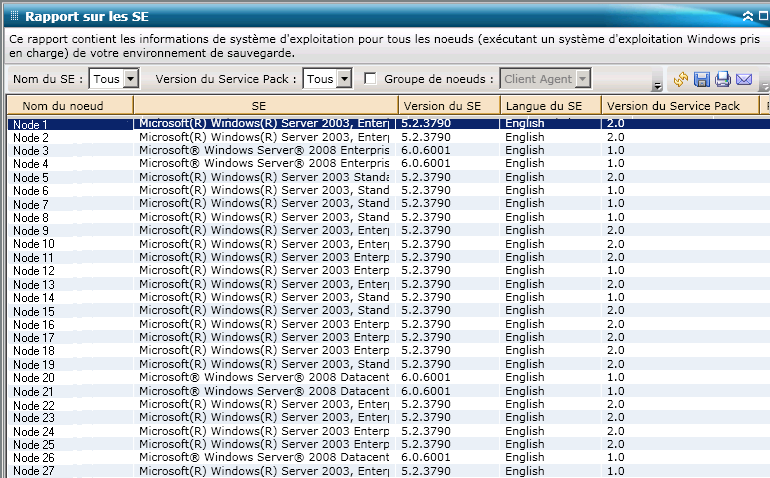Screen dimensions: 770x478
Task: Select the Node 3 row
Action: click(388, 150)
